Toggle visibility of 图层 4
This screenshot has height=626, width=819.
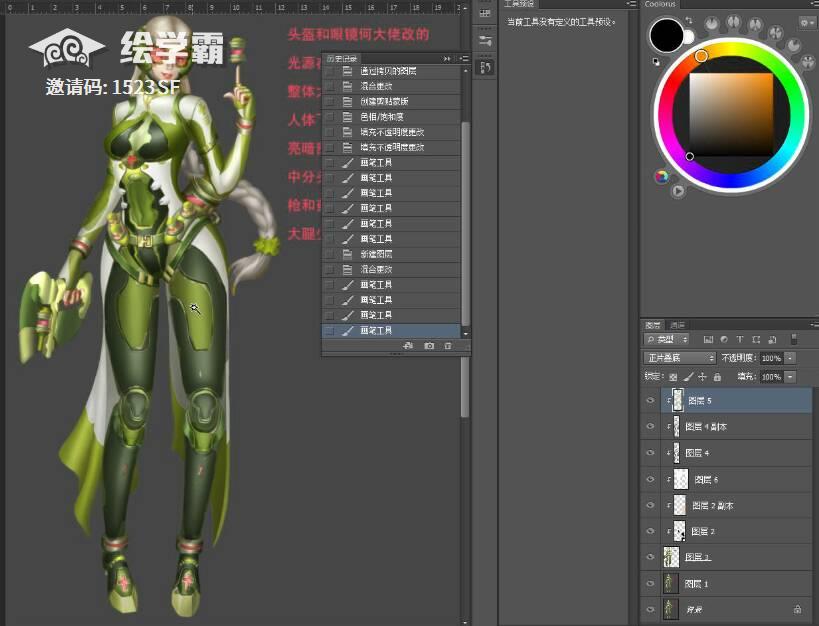(650, 453)
